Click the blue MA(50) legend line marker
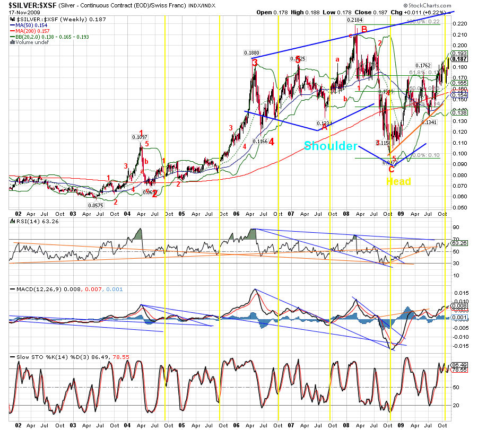Viewport: 504px width, 430px height. pos(13,25)
